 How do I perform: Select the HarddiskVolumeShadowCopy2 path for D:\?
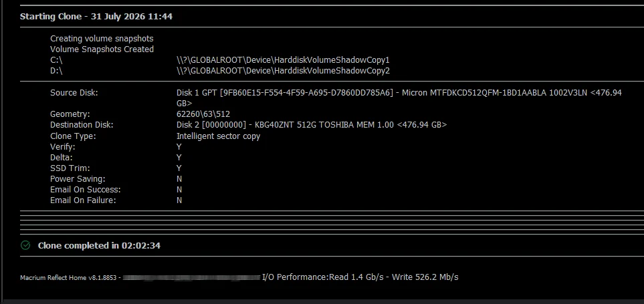tap(283, 71)
